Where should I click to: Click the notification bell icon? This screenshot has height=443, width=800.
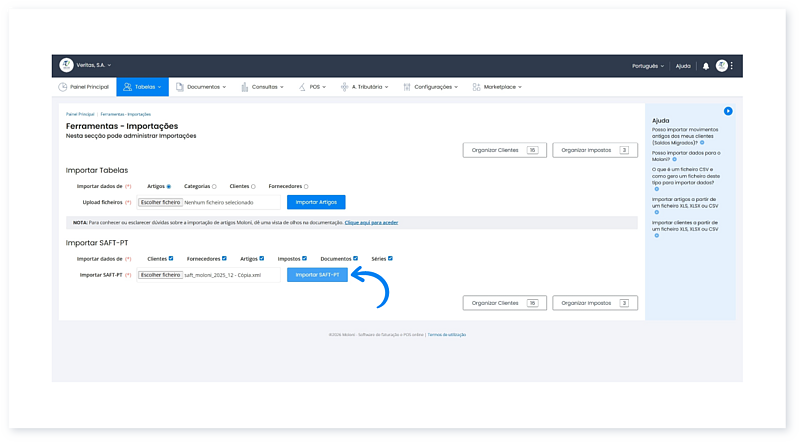[x=705, y=66]
